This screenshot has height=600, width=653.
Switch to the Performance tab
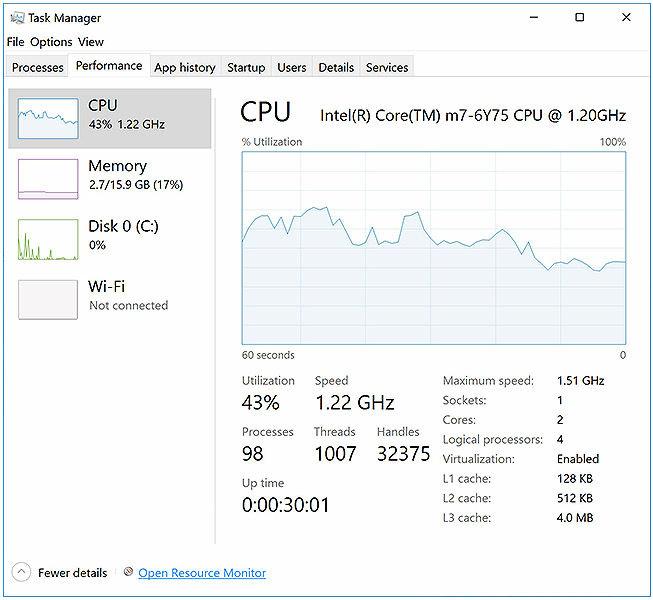click(x=109, y=66)
